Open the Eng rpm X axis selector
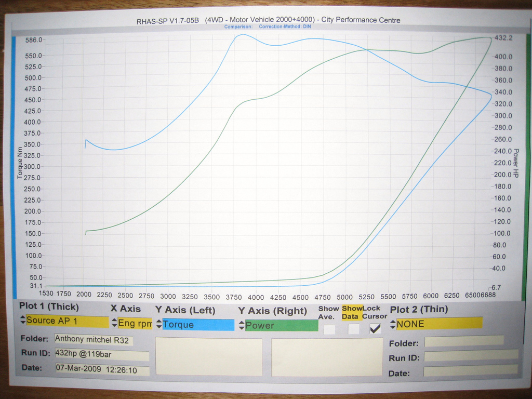The width and height of the screenshot is (532, 399). (x=135, y=323)
